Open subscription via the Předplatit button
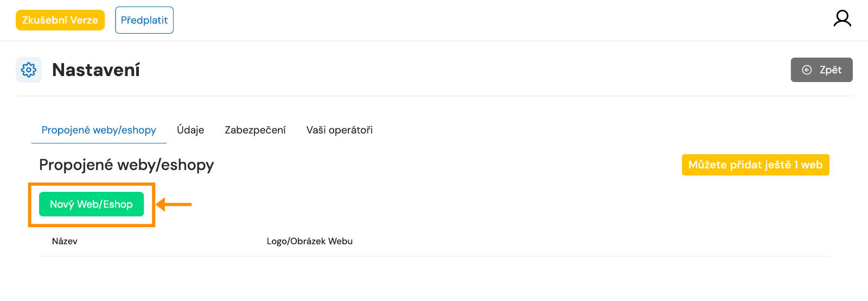Image resolution: width=868 pixels, height=301 pixels. tap(144, 20)
